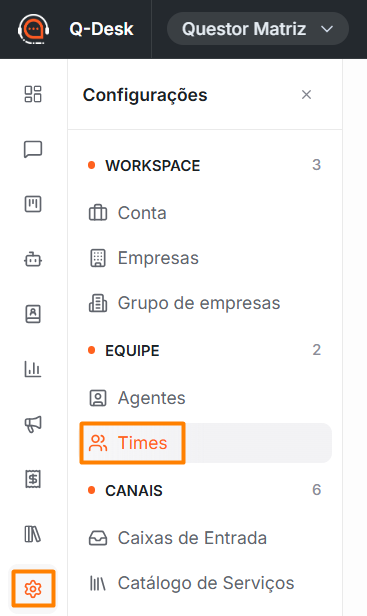Open the dashboard grid icon in sidebar
The image size is (367, 616).
coord(33,94)
